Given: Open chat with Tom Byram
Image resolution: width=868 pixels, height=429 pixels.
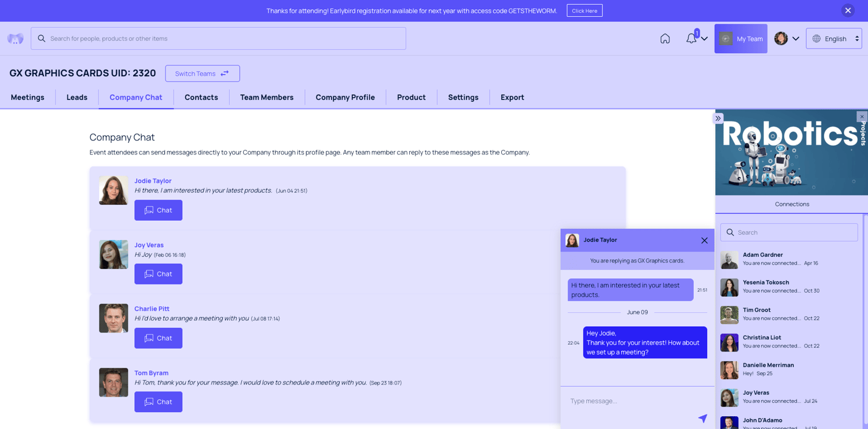Looking at the screenshot, I should tap(159, 402).
